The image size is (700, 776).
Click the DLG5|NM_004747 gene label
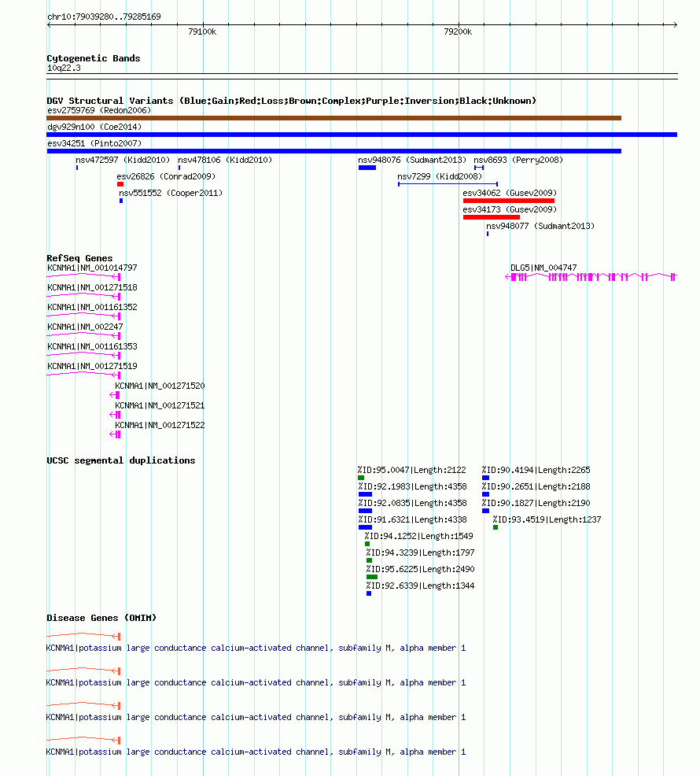(543, 268)
